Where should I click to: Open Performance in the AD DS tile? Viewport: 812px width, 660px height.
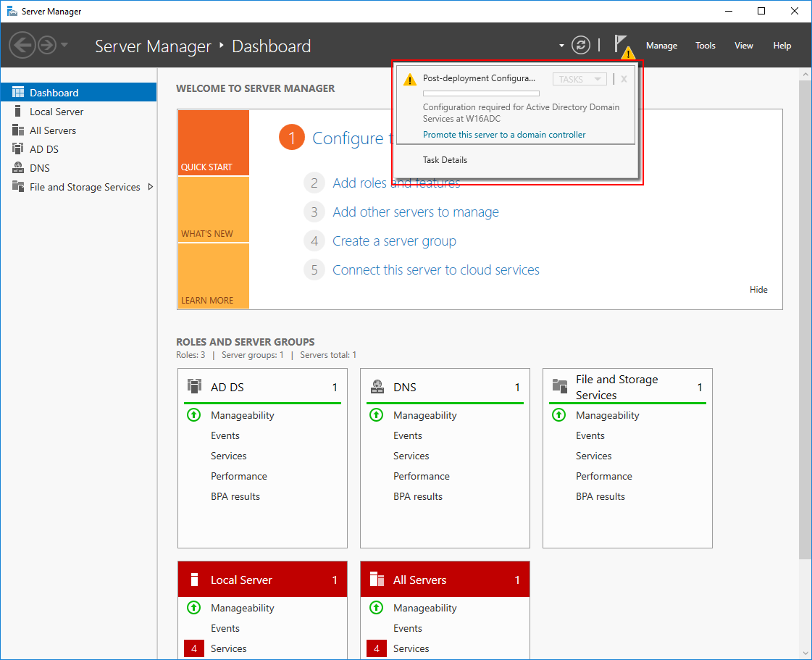239,476
